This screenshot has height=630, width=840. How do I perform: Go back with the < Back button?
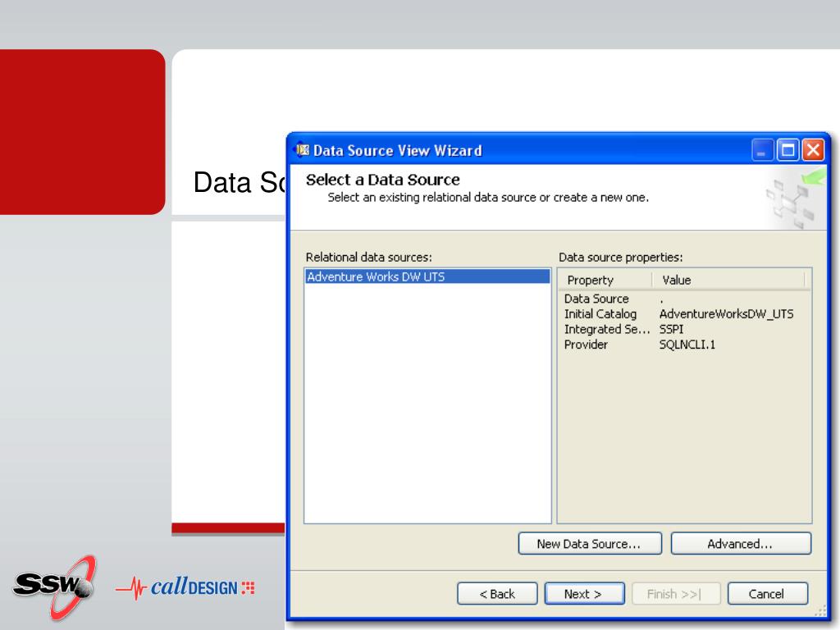coord(497,594)
